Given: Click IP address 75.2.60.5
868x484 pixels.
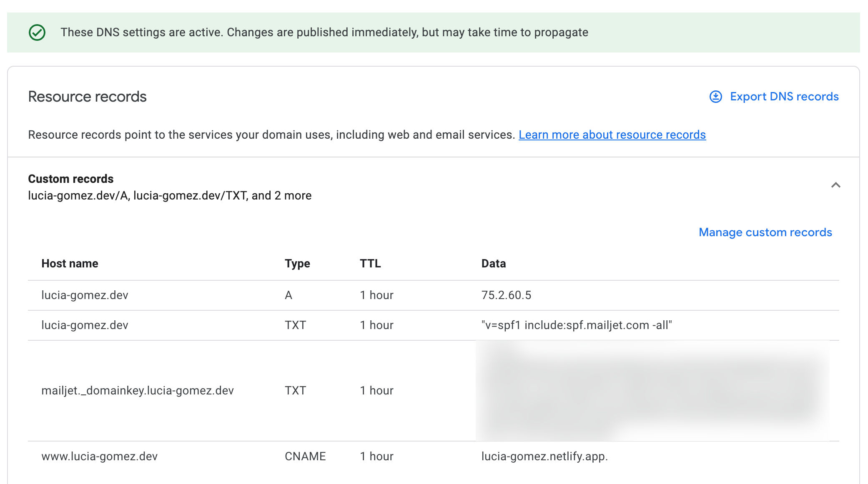Looking at the screenshot, I should point(507,295).
